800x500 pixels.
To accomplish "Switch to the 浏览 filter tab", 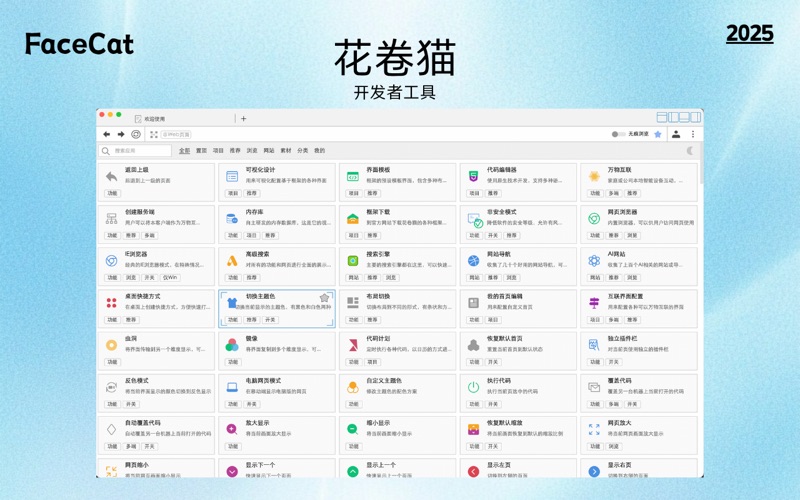I will [252, 151].
